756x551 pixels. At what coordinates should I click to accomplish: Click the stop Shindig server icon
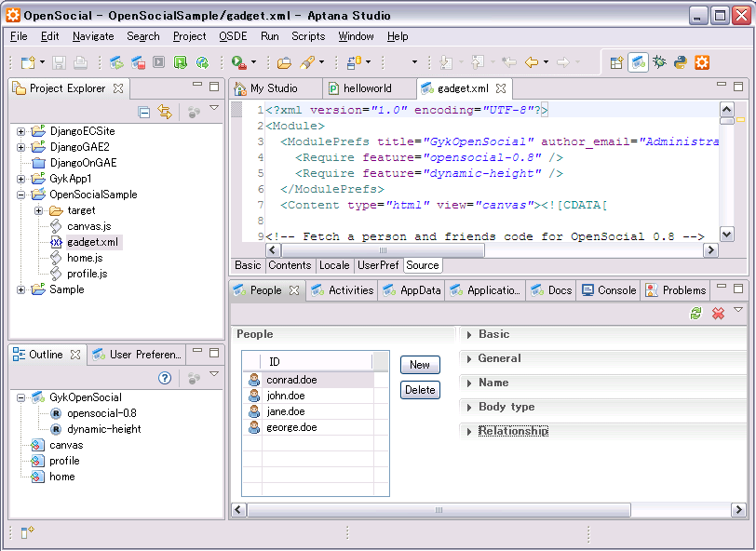(138, 62)
